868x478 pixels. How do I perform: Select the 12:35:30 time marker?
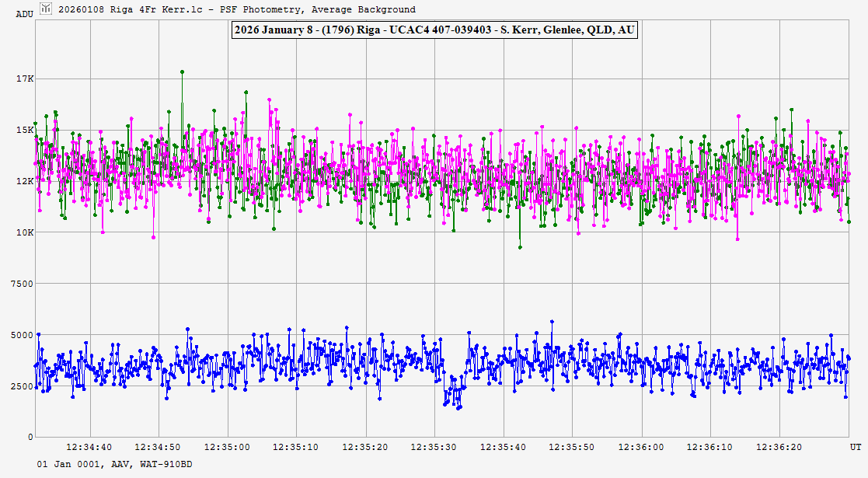coord(434,448)
